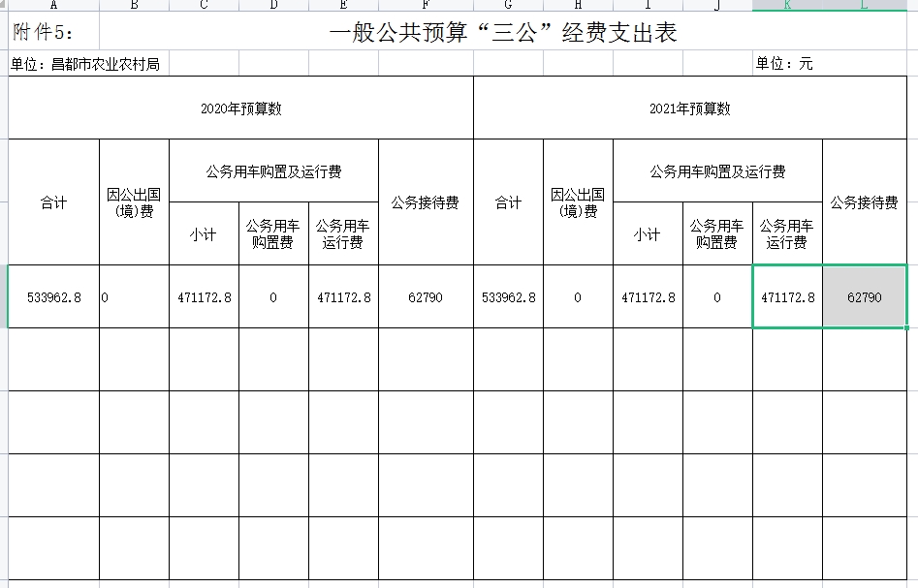918x588 pixels.
Task: Click the 单位:元 cell
Action: coord(785,64)
